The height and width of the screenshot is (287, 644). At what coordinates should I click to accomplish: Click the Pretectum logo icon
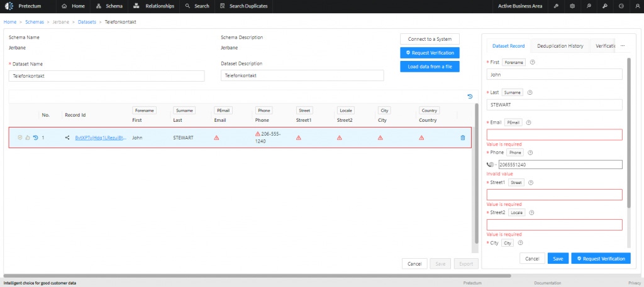9,6
